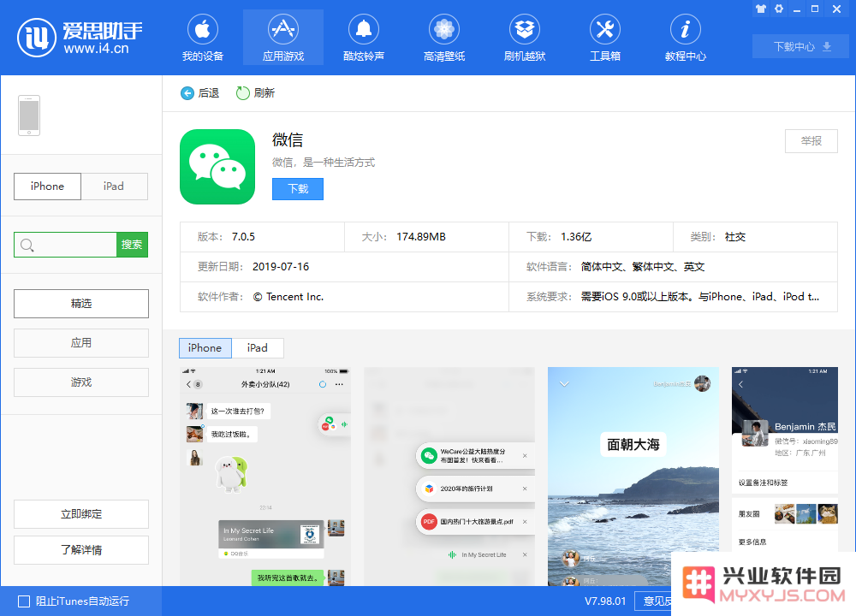
Task: Open the group chat screenshot thumbnail
Action: coord(265,477)
